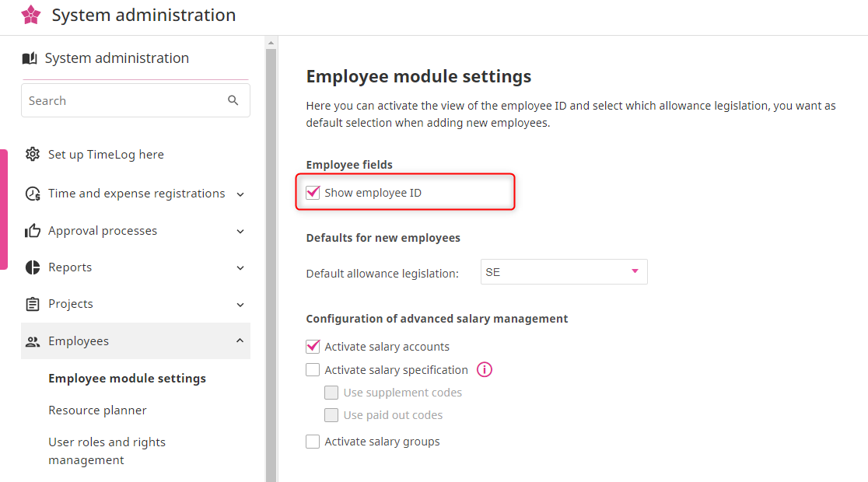Click the book icon beside System administration
The height and width of the screenshot is (482, 868).
click(30, 58)
